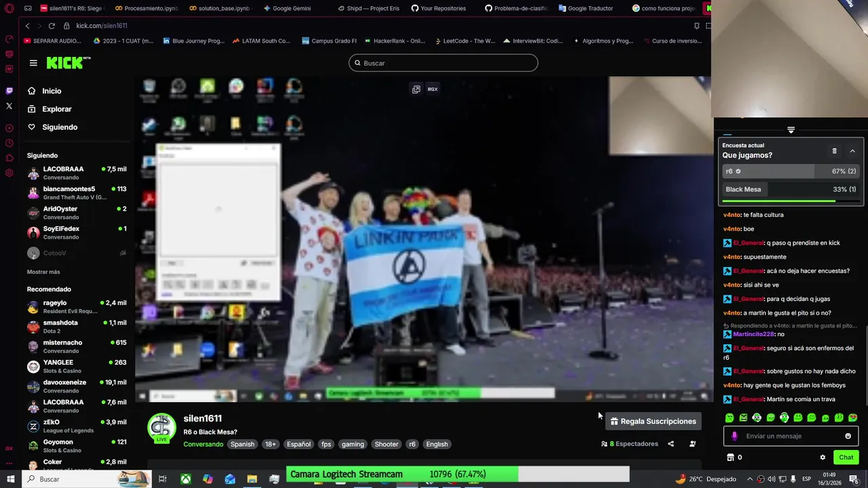Open Inicio in the sidebar

pos(45,91)
